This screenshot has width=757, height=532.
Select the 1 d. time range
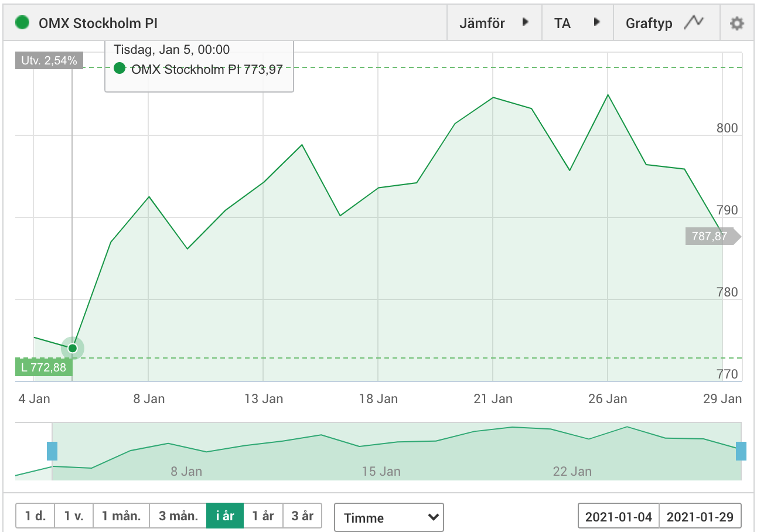pyautogui.click(x=35, y=516)
